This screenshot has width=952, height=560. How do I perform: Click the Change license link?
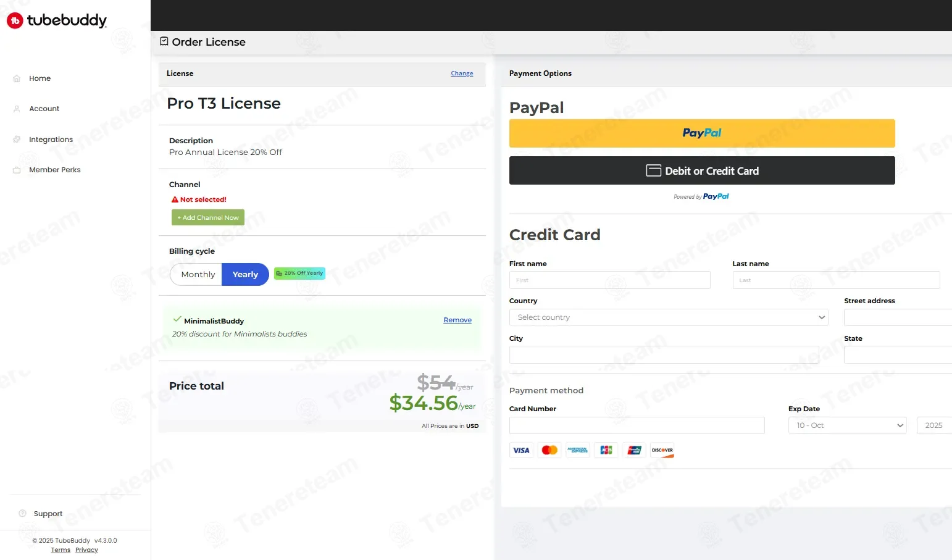click(x=462, y=73)
